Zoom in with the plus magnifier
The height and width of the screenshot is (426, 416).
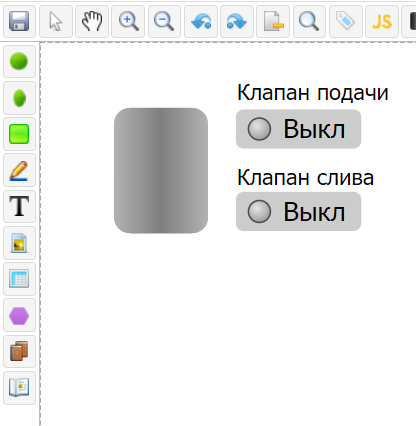tap(128, 21)
